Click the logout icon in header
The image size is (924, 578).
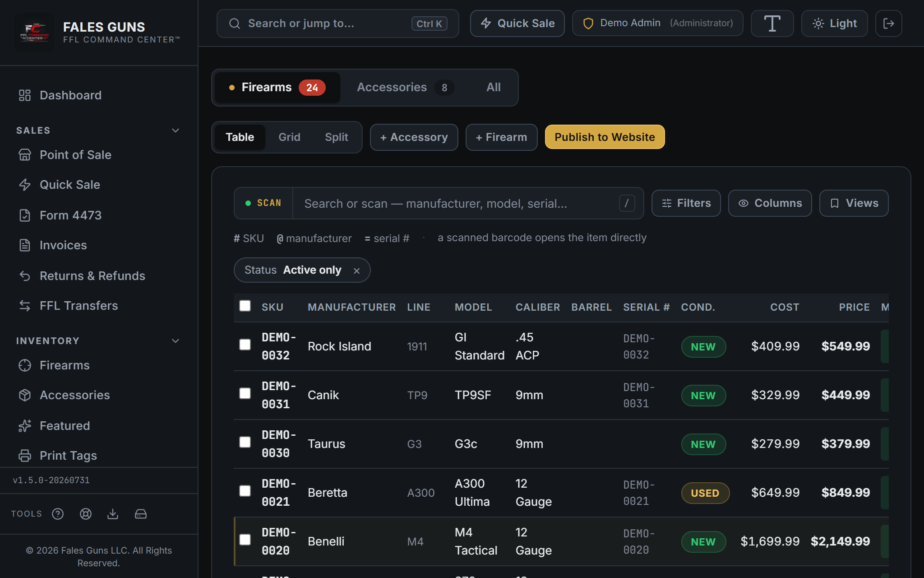tap(888, 23)
